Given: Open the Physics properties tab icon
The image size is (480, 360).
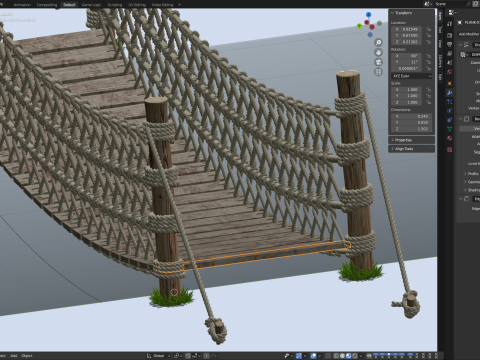Looking at the screenshot, I should (449, 110).
